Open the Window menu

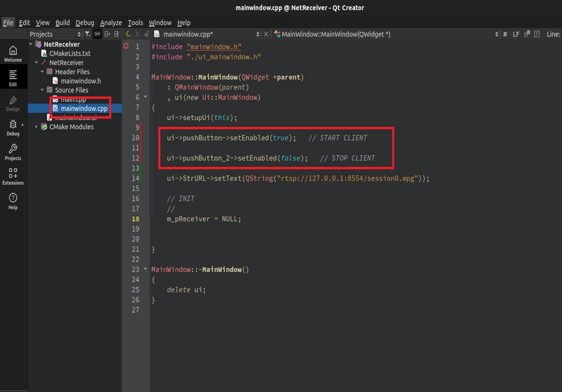160,22
